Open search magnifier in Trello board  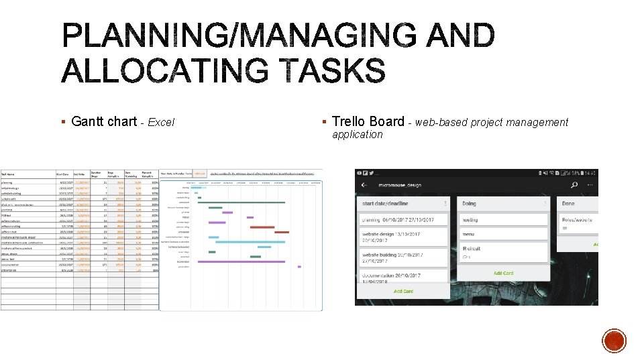click(574, 185)
